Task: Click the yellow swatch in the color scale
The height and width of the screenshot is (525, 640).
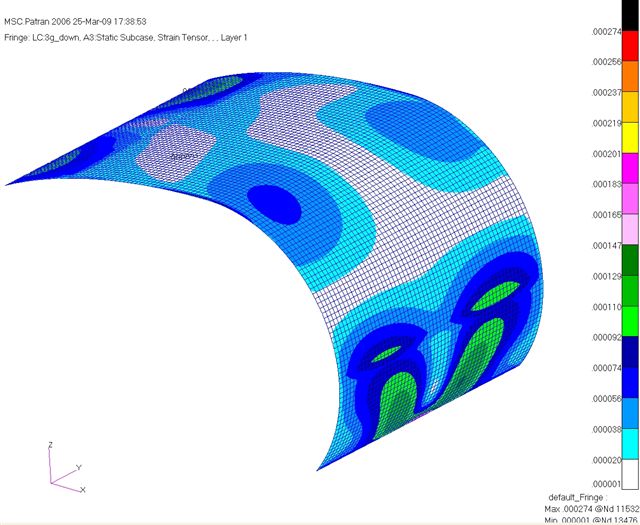Action: [x=630, y=138]
